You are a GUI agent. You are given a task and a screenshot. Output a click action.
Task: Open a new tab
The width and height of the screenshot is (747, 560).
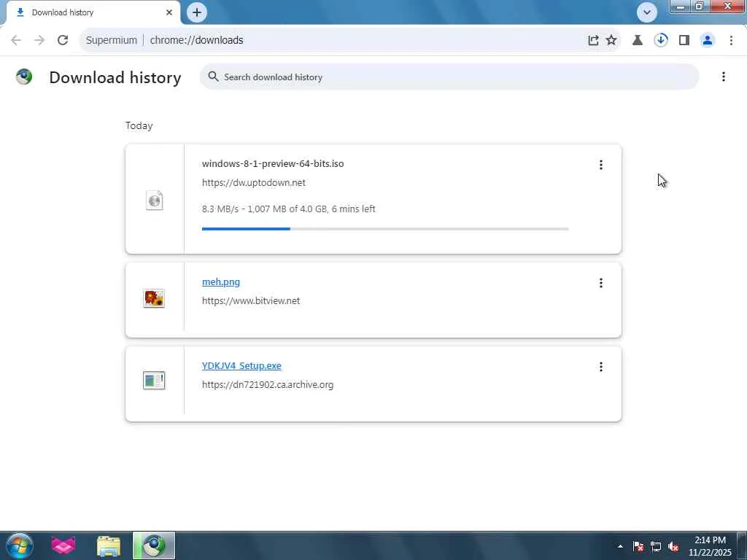[x=197, y=12]
